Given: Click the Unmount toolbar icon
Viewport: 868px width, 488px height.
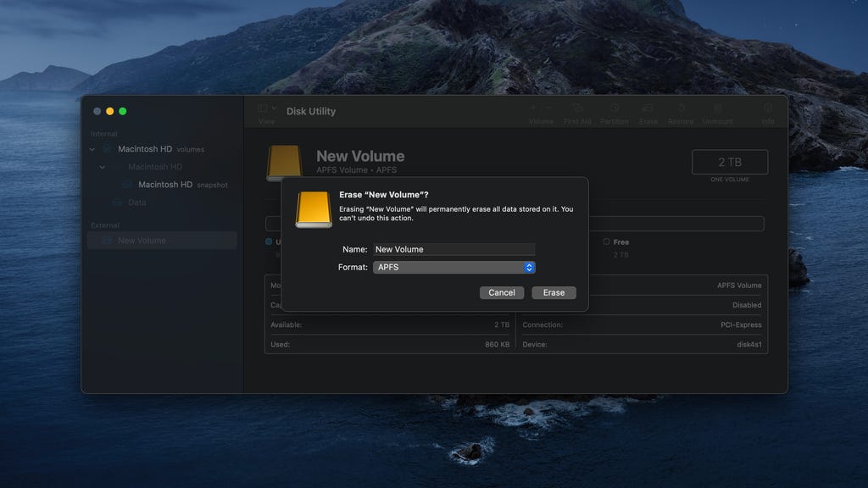Looking at the screenshot, I should pyautogui.click(x=717, y=109).
